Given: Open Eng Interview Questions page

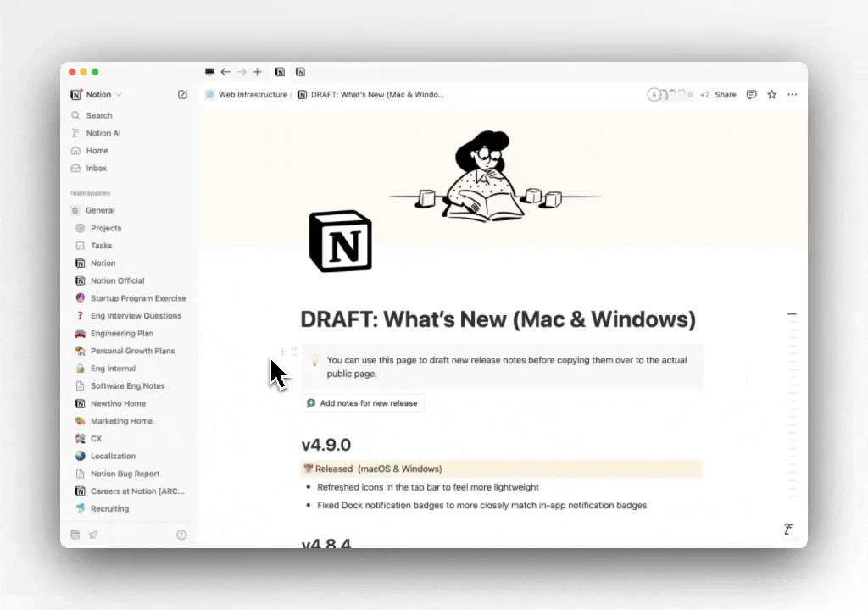Looking at the screenshot, I should tap(136, 316).
